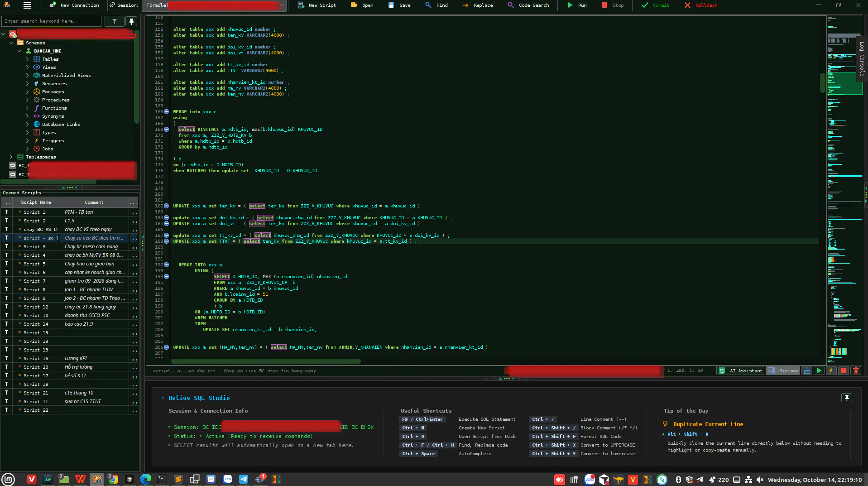The height and width of the screenshot is (486, 868).
Task: Click the muted volume tray icon
Action: (760, 480)
